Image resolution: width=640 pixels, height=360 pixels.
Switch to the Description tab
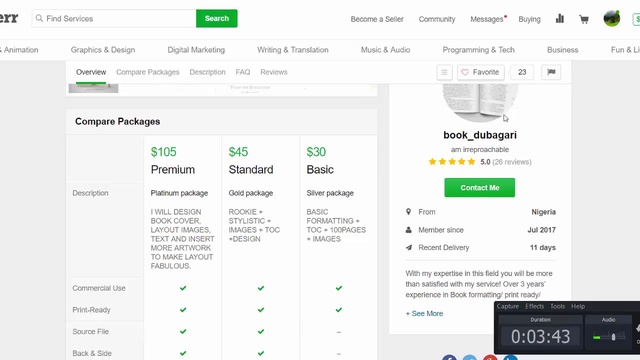[207, 72]
